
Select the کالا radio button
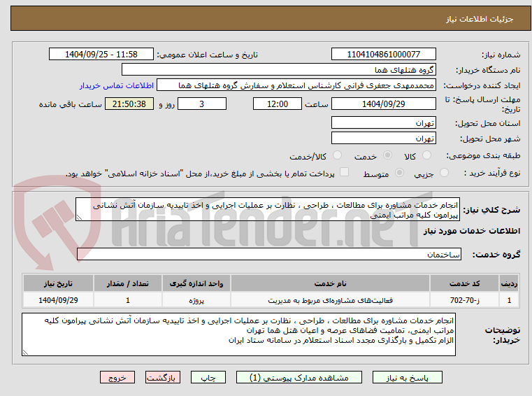pyautogui.click(x=426, y=155)
